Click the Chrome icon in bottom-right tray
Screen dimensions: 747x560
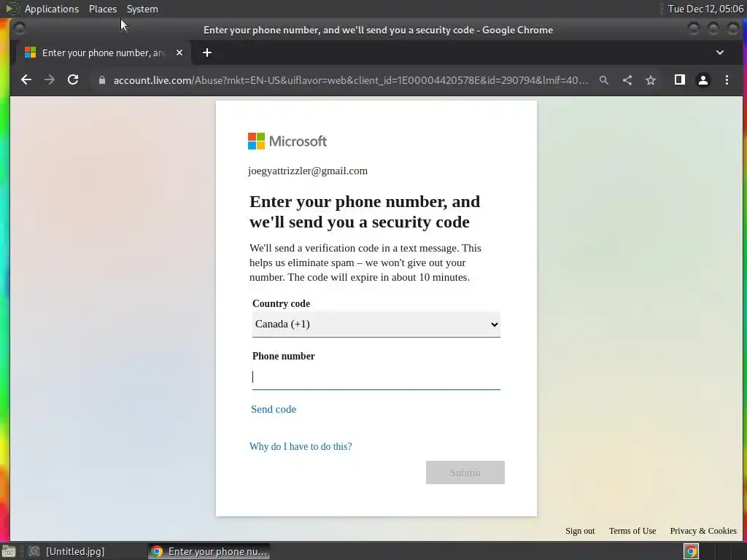pos(691,551)
